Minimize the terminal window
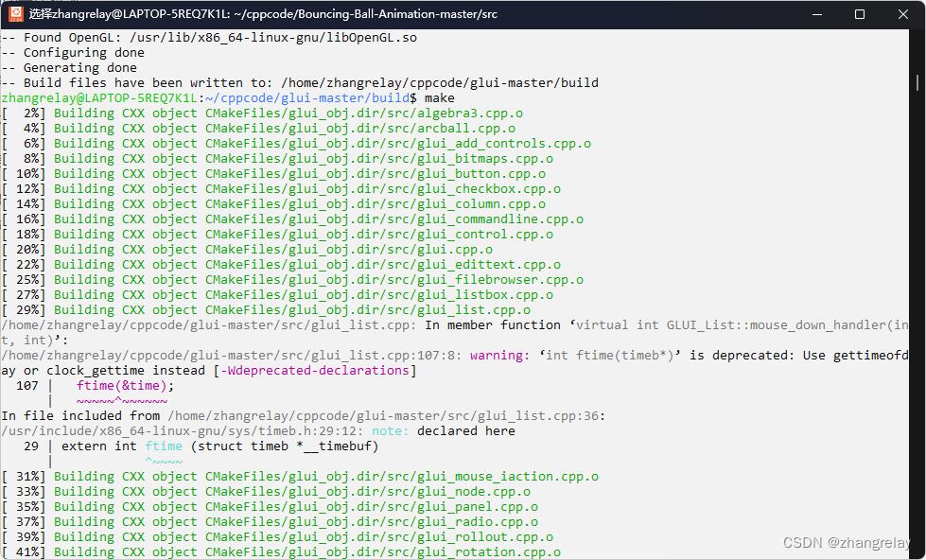Viewport: 926px width, 560px height. (816, 14)
